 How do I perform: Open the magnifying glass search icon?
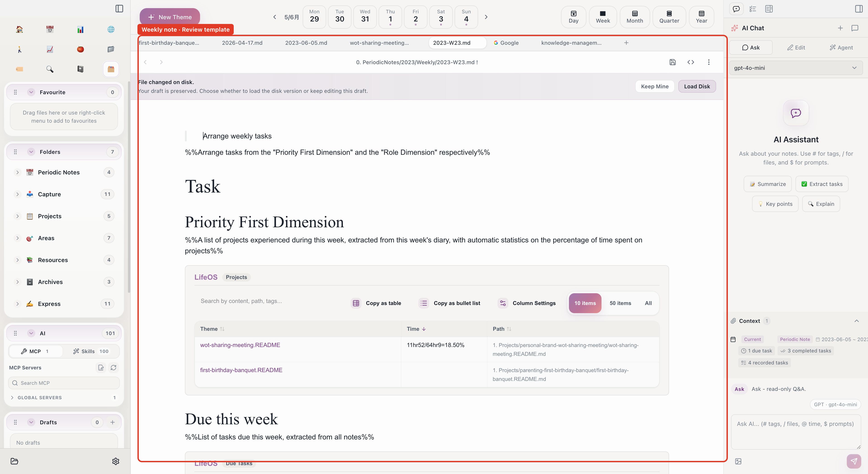[x=50, y=69]
